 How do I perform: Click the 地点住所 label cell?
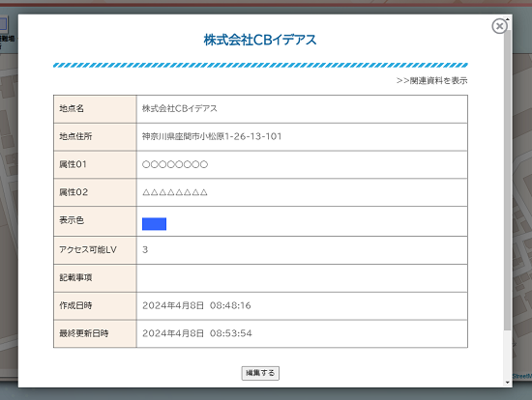[95, 136]
